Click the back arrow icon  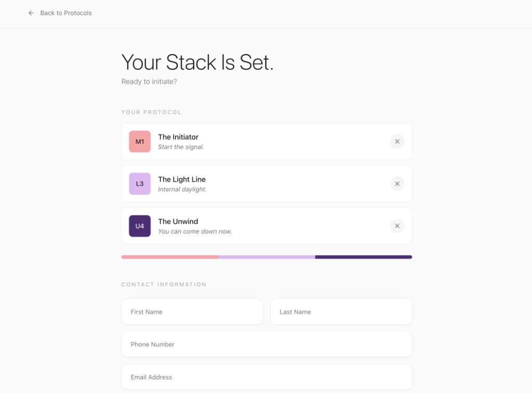(x=31, y=13)
